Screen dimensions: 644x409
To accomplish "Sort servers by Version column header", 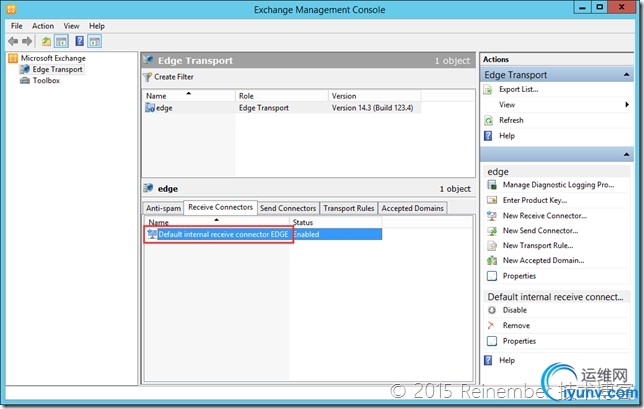I will click(375, 96).
